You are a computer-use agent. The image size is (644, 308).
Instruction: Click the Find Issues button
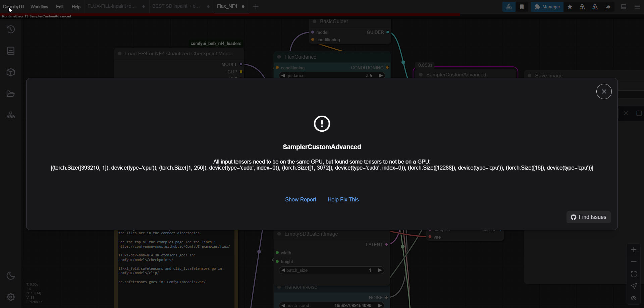point(588,217)
